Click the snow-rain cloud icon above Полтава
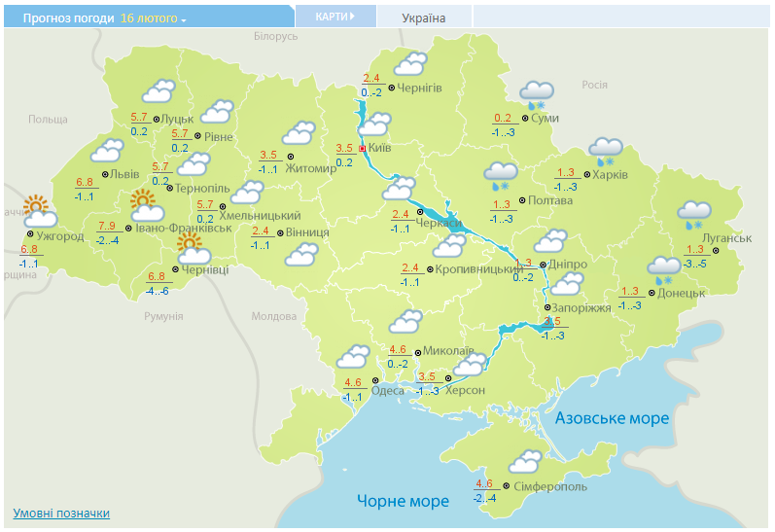775x532 pixels. [500, 176]
